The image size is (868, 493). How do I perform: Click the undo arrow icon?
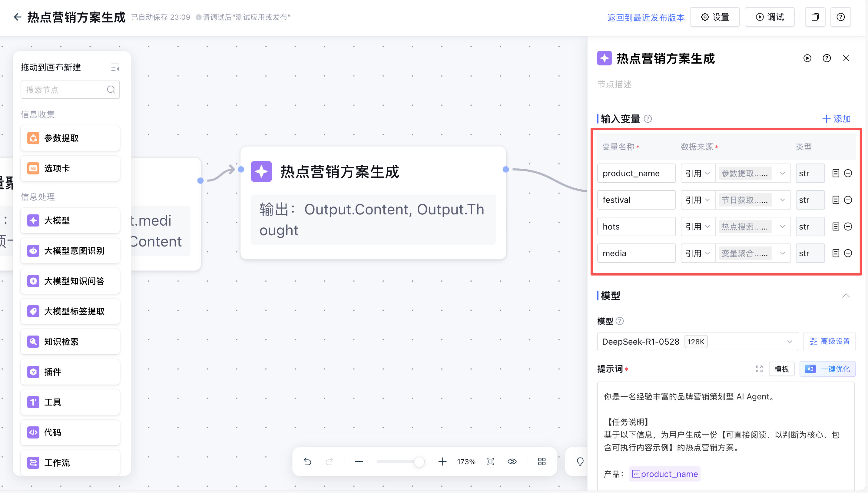307,462
